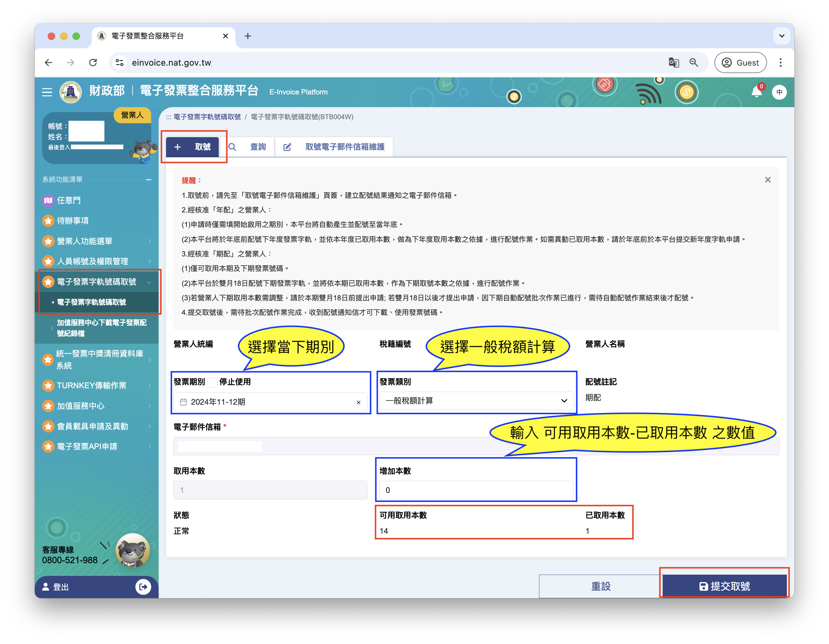This screenshot has width=829, height=644.
Task: Click the 營業人 role badge
Action: click(x=132, y=115)
